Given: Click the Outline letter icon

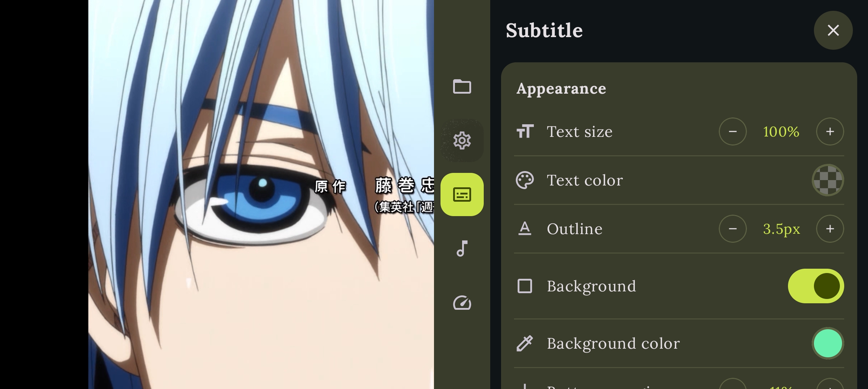Looking at the screenshot, I should tap(525, 229).
